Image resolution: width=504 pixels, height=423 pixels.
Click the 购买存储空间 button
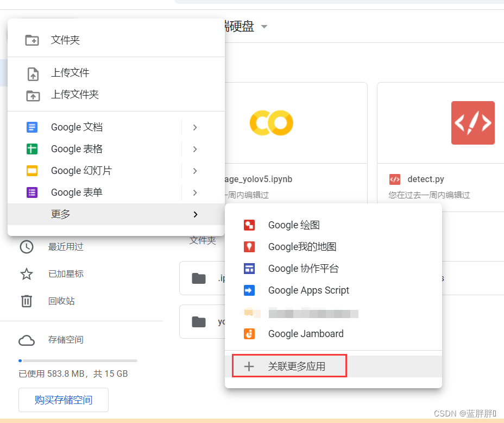[64, 400]
